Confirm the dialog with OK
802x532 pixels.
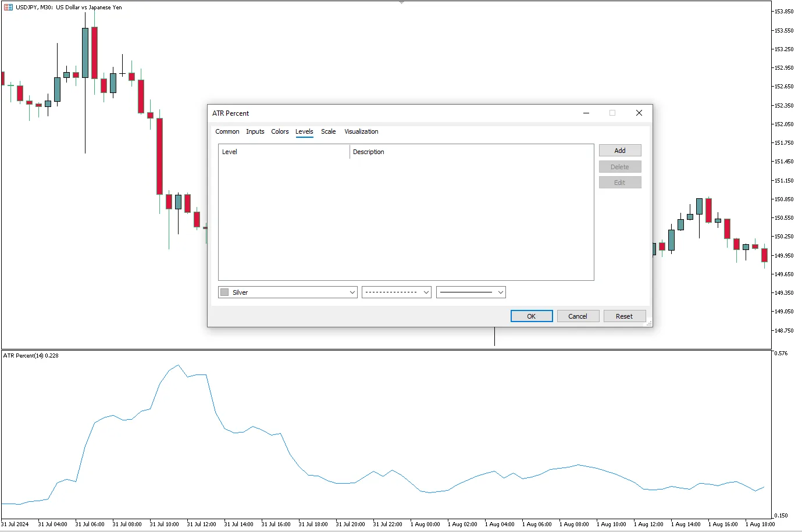click(531, 316)
